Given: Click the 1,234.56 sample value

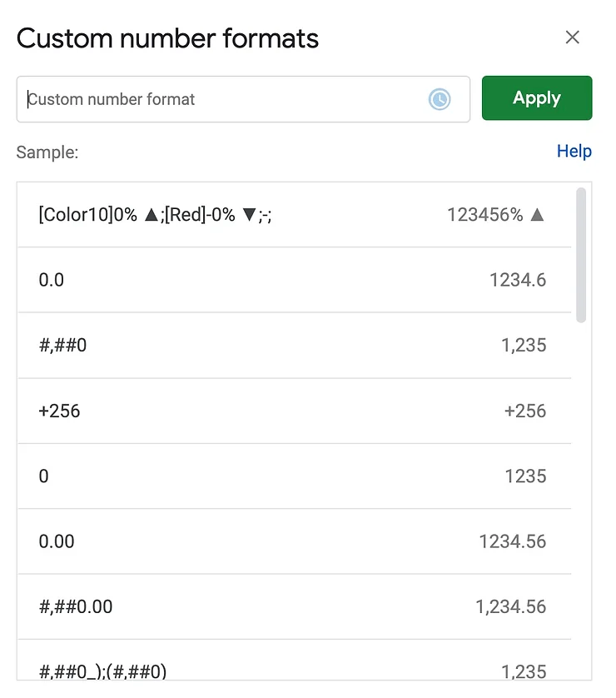Looking at the screenshot, I should [510, 606].
